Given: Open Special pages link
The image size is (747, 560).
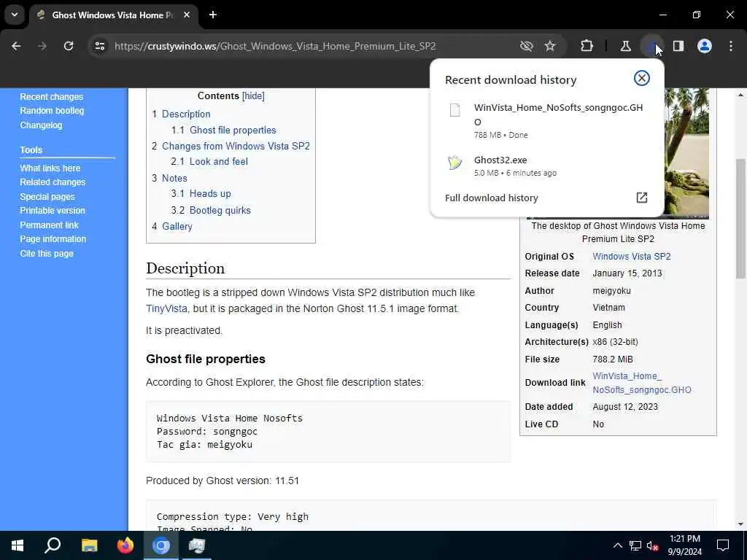Looking at the screenshot, I should tap(47, 197).
